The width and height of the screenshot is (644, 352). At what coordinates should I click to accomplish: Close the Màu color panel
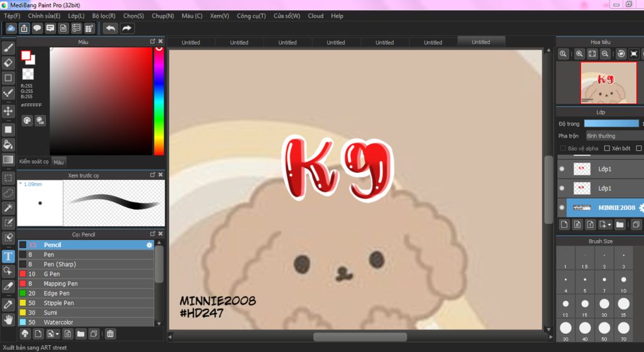pyautogui.click(x=160, y=41)
